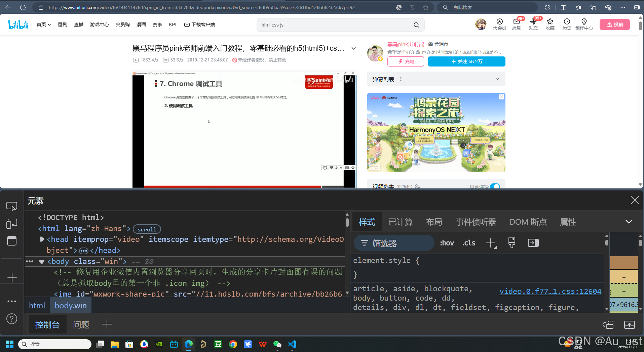Focus the styles 筛选器 filter field
Image resolution: width=644 pixels, height=352 pixels.
tap(394, 243)
